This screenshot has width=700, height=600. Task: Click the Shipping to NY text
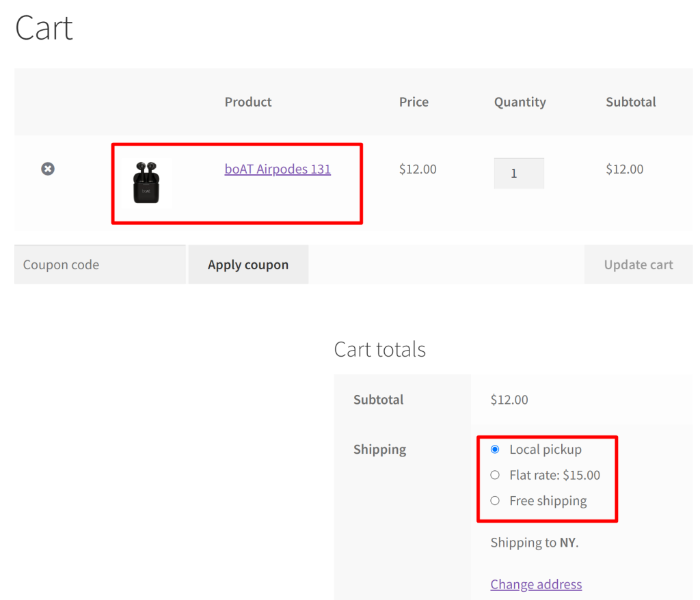(x=535, y=543)
